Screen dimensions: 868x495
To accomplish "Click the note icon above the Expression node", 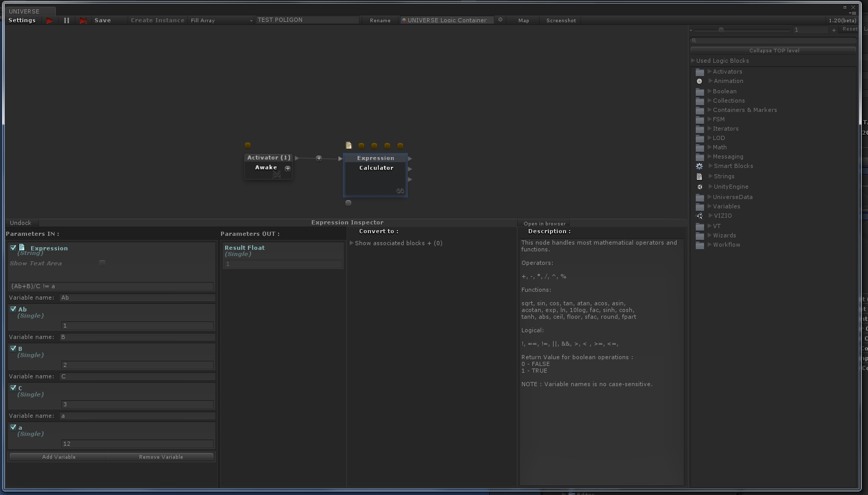I will pyautogui.click(x=349, y=146).
